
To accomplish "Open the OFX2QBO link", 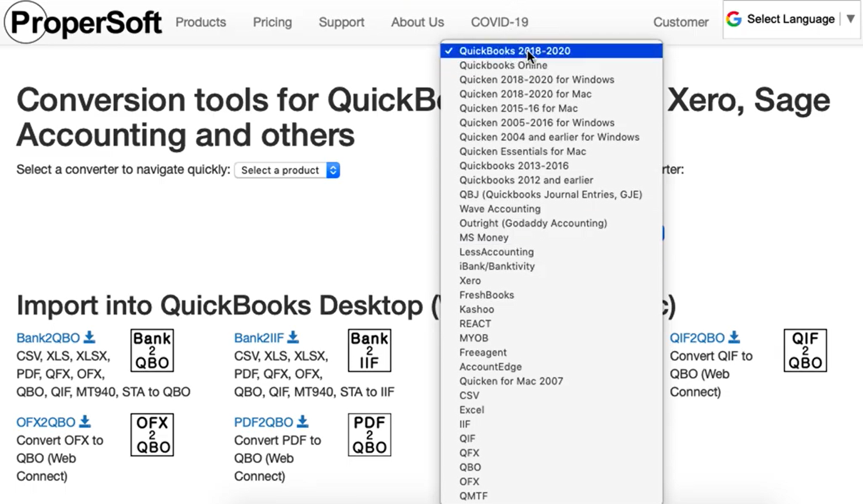I will (46, 422).
